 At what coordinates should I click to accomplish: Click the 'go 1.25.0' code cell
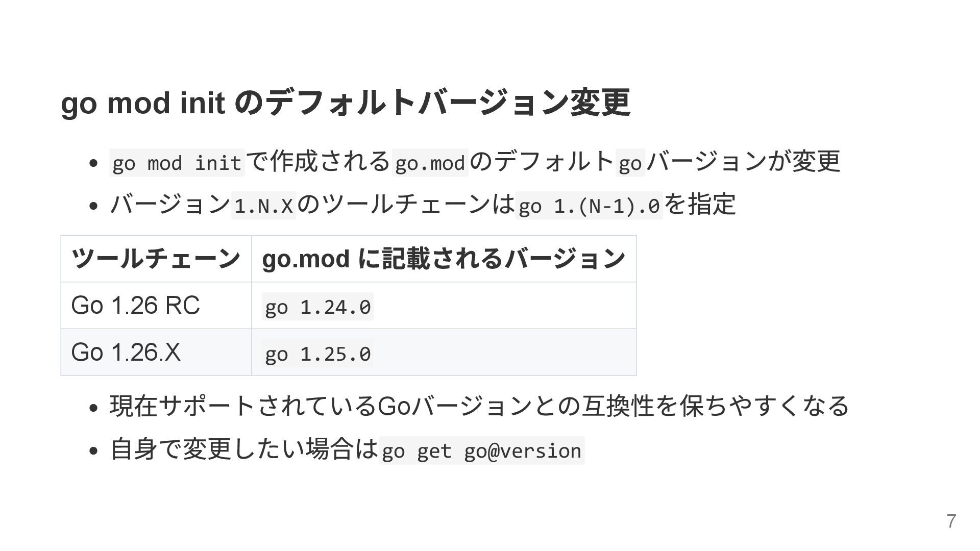[317, 353]
